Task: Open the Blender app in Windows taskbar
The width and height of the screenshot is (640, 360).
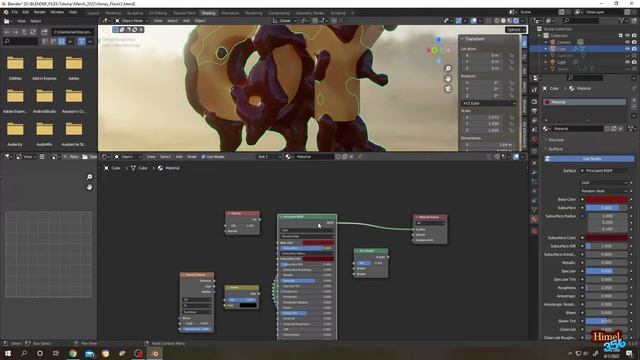Action: (155, 353)
